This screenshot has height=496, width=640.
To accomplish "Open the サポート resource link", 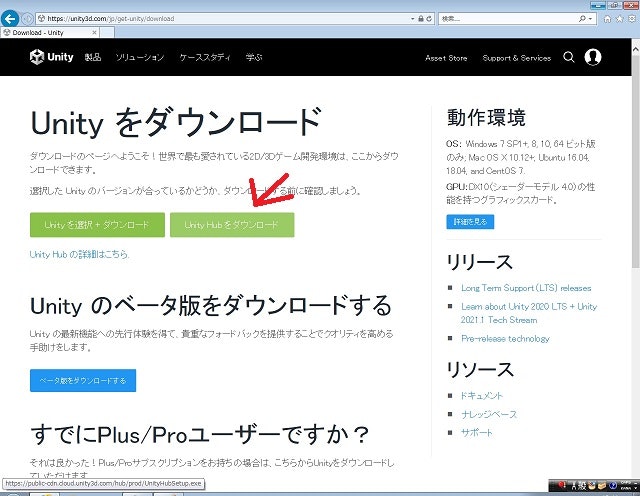I will pyautogui.click(x=477, y=433).
